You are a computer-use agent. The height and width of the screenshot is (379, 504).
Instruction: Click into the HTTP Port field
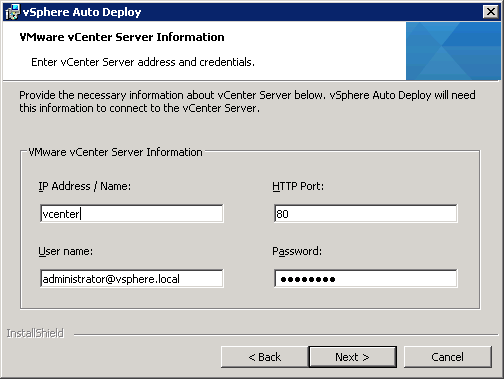point(366,214)
